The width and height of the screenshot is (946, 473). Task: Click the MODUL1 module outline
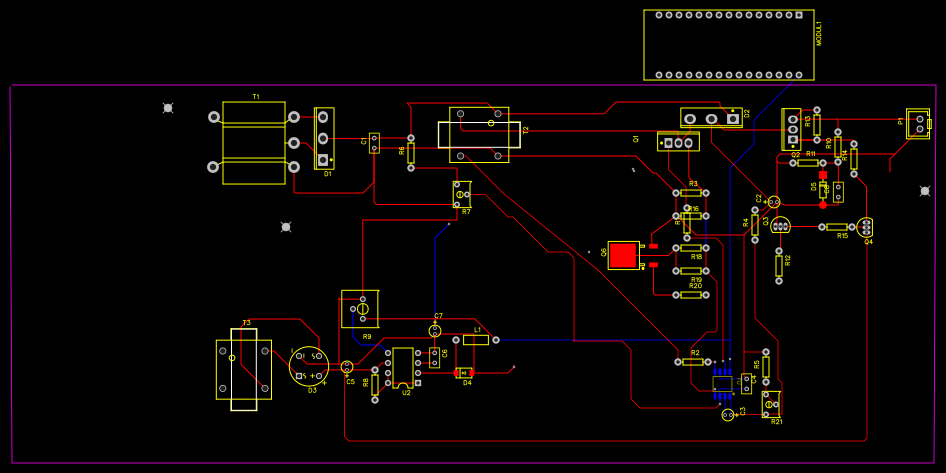pos(728,45)
